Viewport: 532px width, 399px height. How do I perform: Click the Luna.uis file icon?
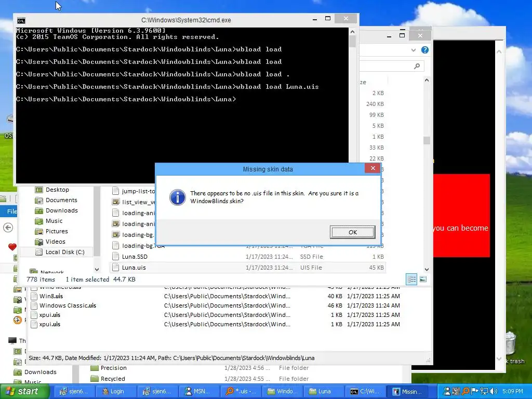click(x=116, y=268)
